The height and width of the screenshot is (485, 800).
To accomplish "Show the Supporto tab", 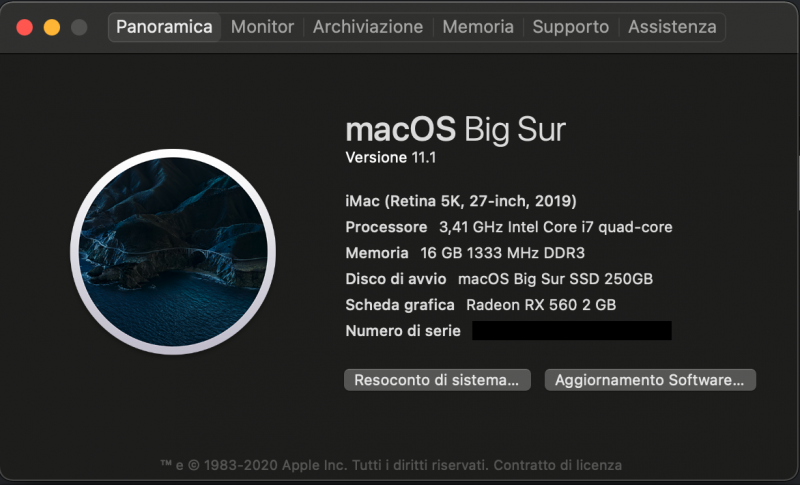I will pos(570,27).
